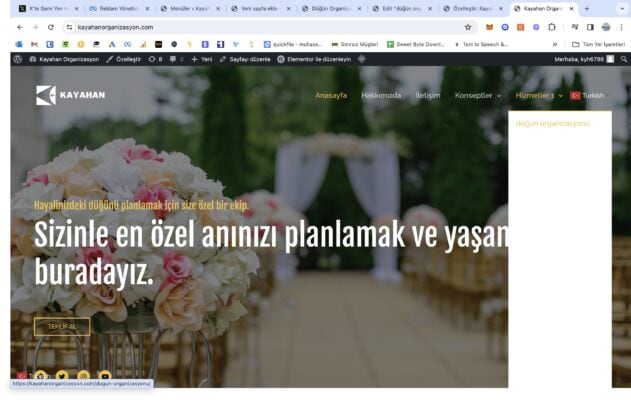Click the WordPress logo in admin bar
Screen dimensions: 631x400
18,59
